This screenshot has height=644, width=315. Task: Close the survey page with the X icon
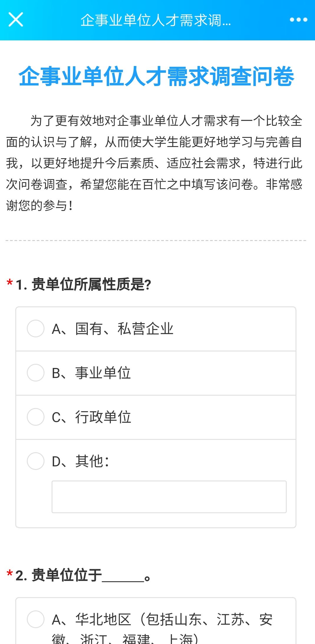(16, 20)
